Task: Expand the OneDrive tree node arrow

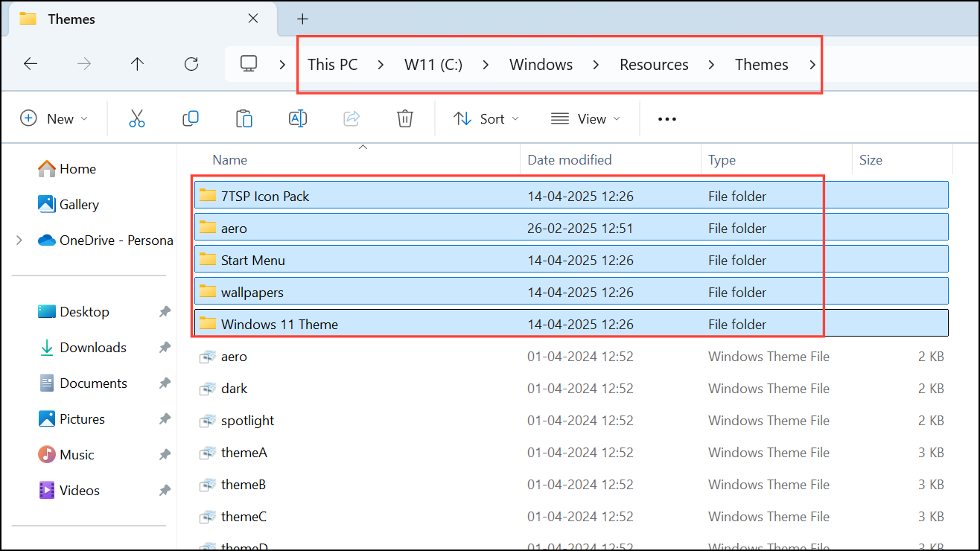Action: 20,241
